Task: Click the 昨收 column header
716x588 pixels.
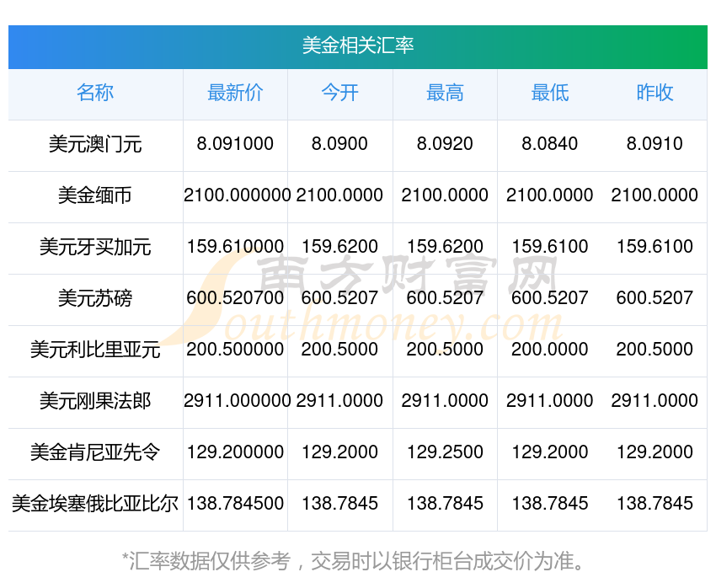Action: pos(655,93)
